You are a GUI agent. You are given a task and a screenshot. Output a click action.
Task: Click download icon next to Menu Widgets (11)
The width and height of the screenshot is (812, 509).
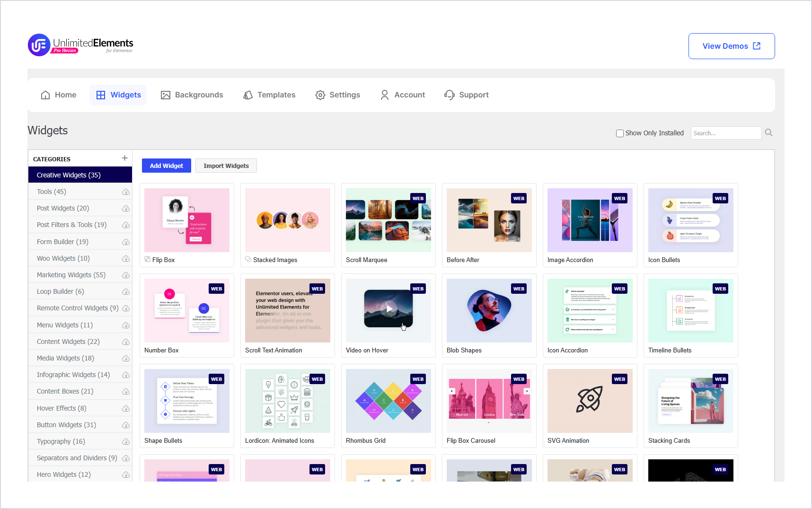pyautogui.click(x=126, y=325)
